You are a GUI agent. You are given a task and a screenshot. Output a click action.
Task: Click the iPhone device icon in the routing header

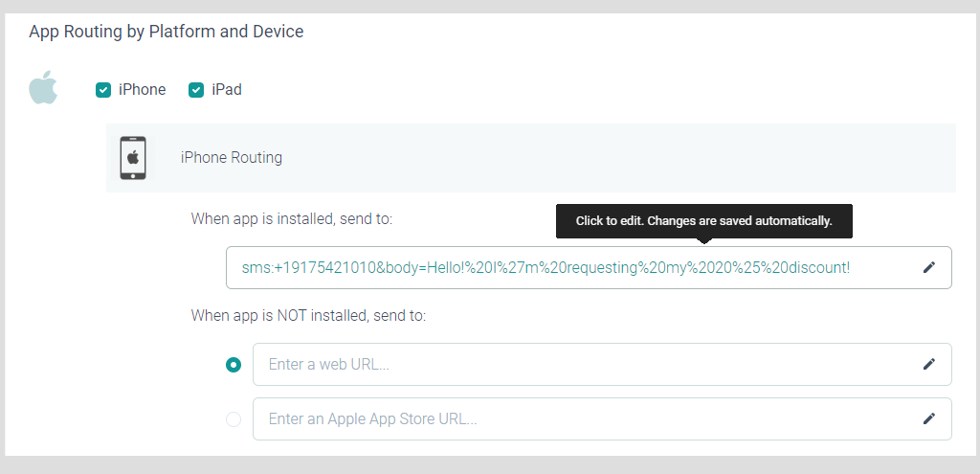pyautogui.click(x=133, y=158)
